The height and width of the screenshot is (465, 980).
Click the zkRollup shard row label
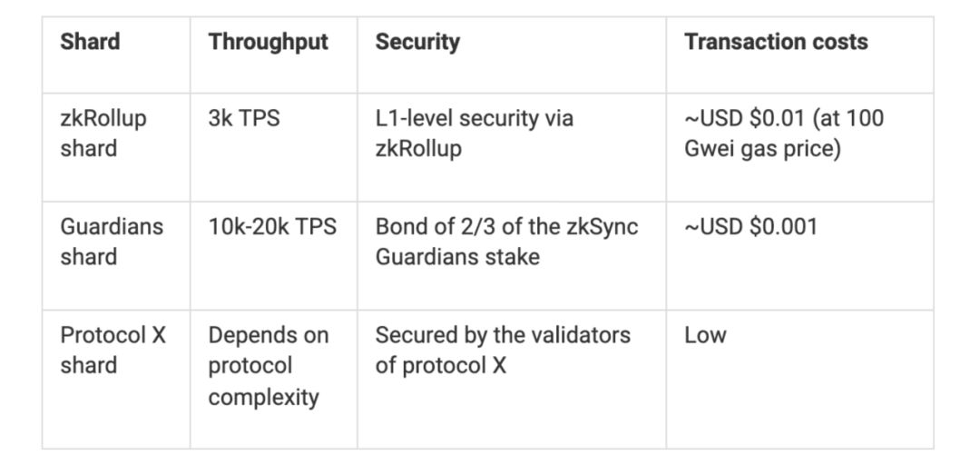(103, 134)
